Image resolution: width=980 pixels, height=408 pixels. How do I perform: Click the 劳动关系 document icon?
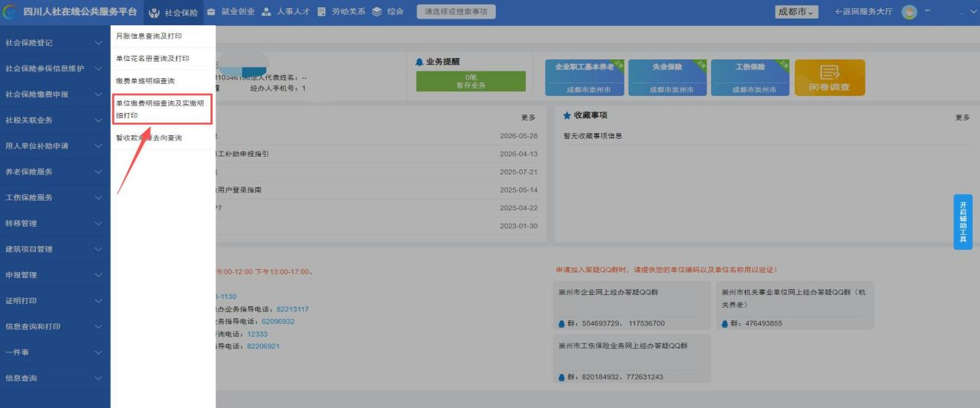tap(322, 13)
